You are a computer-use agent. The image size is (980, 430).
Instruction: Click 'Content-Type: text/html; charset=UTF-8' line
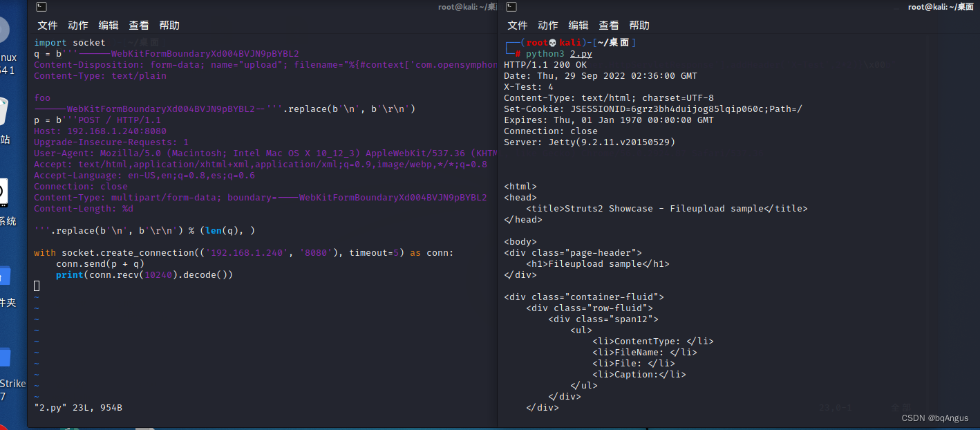(x=609, y=98)
